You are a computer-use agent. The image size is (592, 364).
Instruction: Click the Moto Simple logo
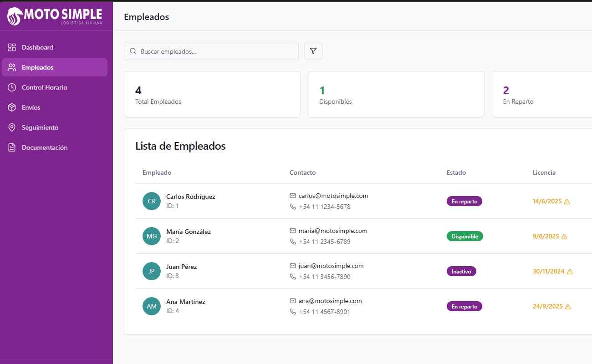click(x=54, y=16)
